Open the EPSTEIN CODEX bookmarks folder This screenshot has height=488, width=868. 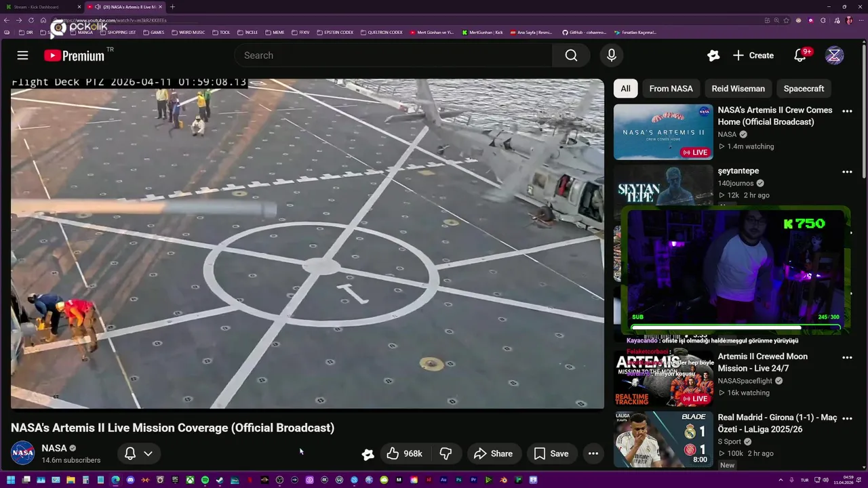coord(335,33)
